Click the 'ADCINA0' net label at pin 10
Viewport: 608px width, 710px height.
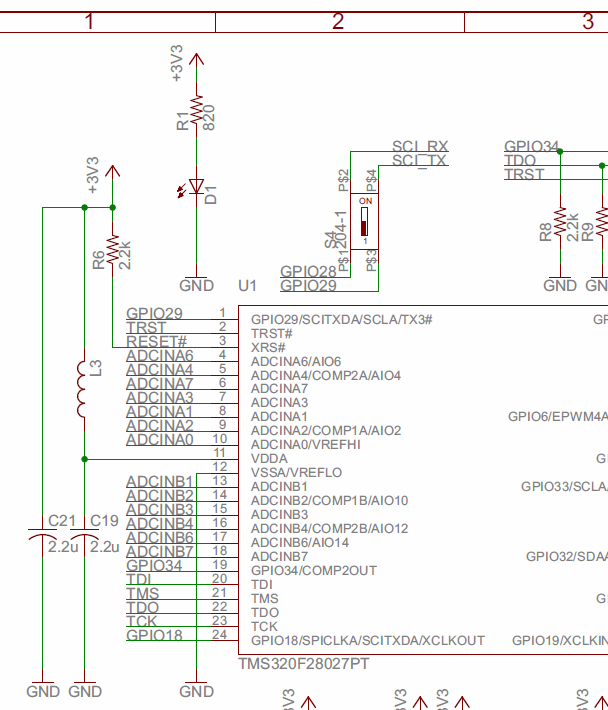(x=160, y=439)
